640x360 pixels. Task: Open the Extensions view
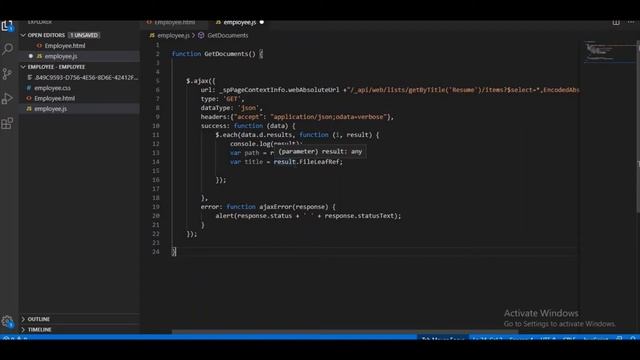click(7, 123)
